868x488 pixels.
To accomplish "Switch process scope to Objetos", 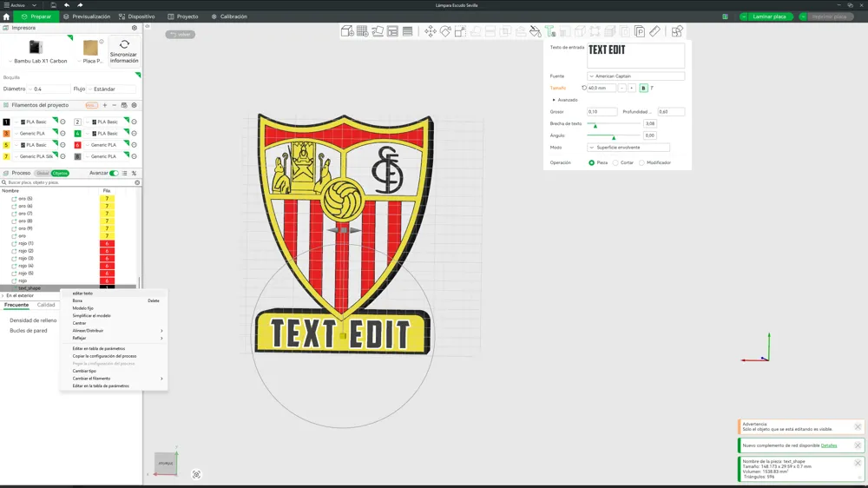I will (60, 174).
